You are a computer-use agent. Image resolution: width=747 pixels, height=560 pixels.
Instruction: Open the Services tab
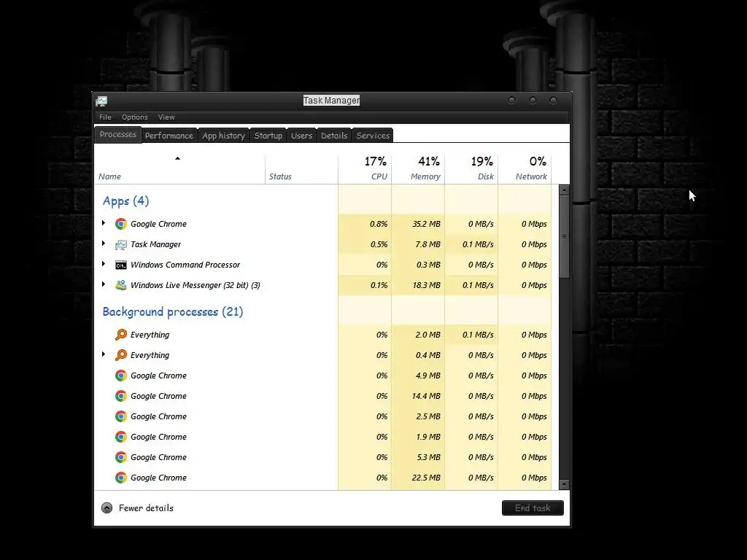(x=373, y=136)
